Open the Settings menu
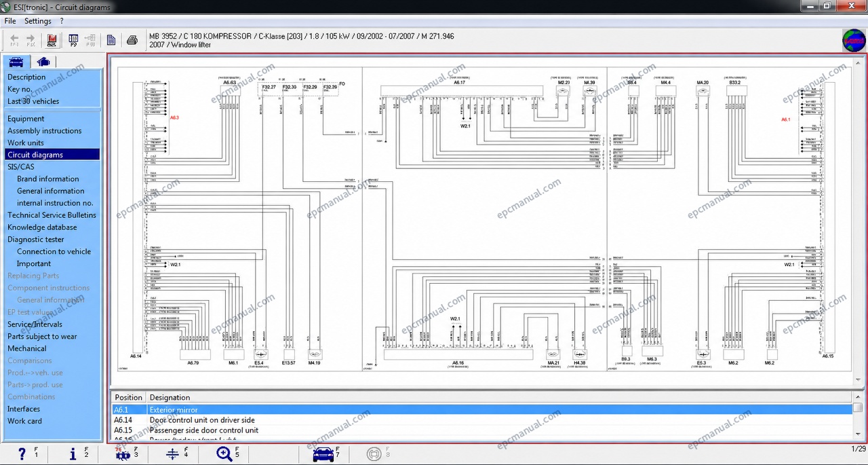This screenshot has width=868, height=465. [38, 21]
